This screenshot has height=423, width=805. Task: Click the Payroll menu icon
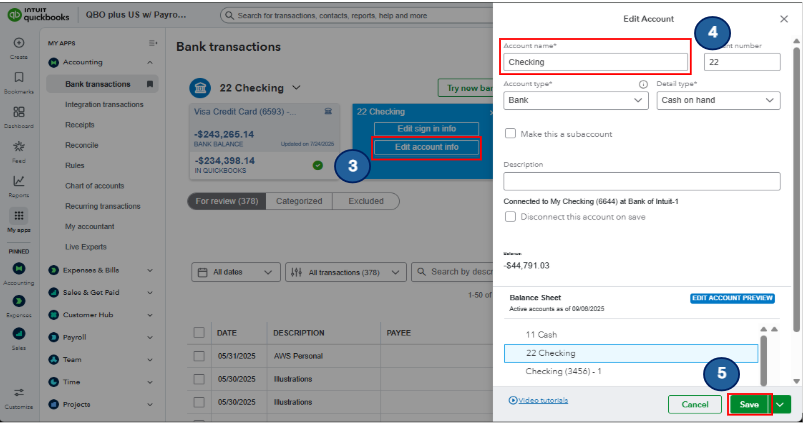[53, 337]
